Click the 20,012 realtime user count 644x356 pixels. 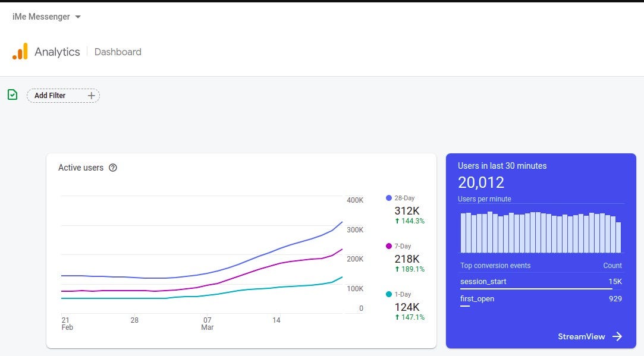tap(481, 182)
